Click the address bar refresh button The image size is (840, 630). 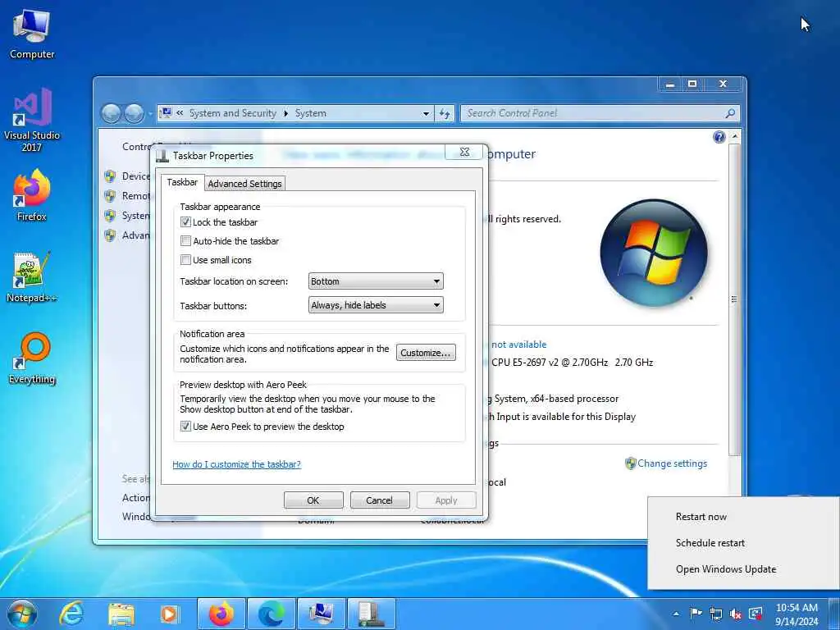coord(445,113)
